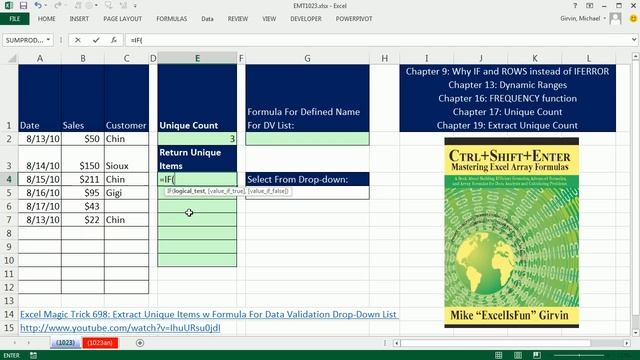The image size is (640, 360).
Task: Open the FILE backstage tab
Action: (x=15, y=19)
